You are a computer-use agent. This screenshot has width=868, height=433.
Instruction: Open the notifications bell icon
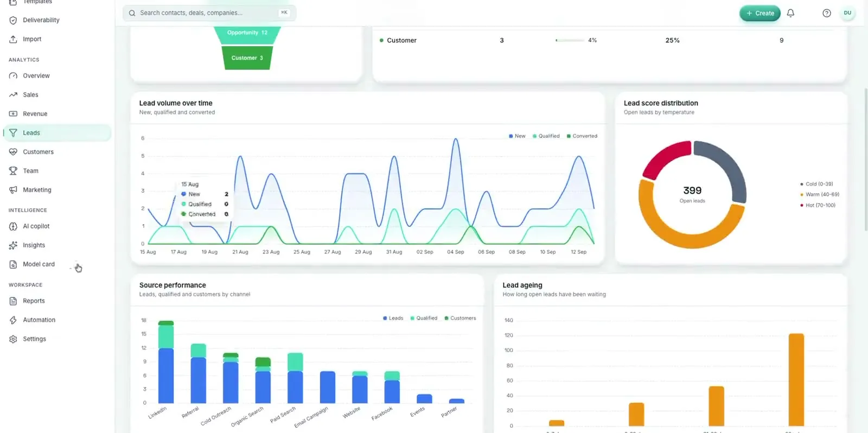(790, 13)
